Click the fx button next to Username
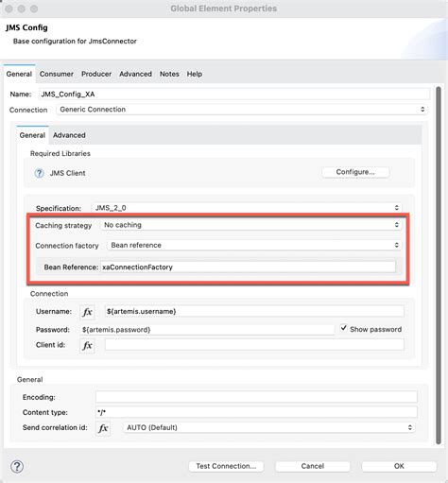 coord(87,312)
